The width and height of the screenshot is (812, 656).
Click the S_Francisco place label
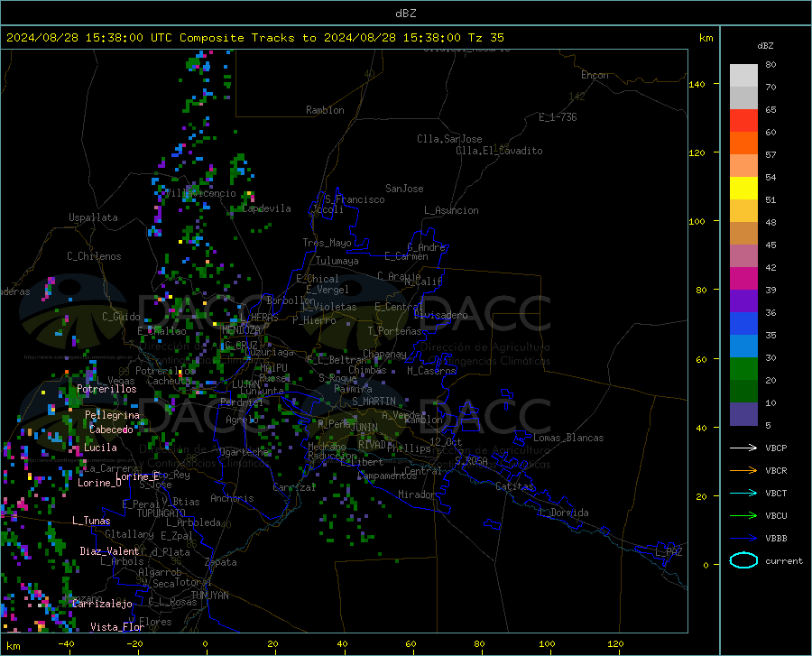355,199
